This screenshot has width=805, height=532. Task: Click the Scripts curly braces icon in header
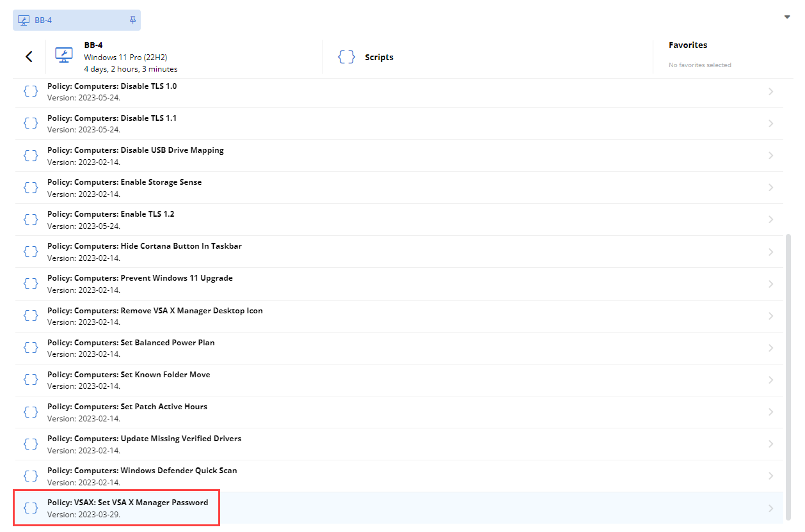pyautogui.click(x=346, y=57)
